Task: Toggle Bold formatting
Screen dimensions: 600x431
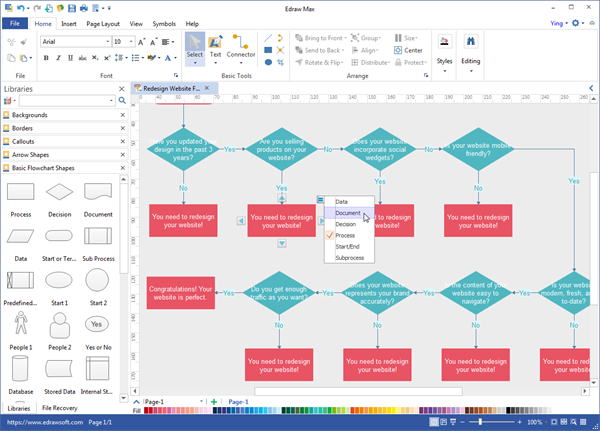Action: [x=46, y=58]
